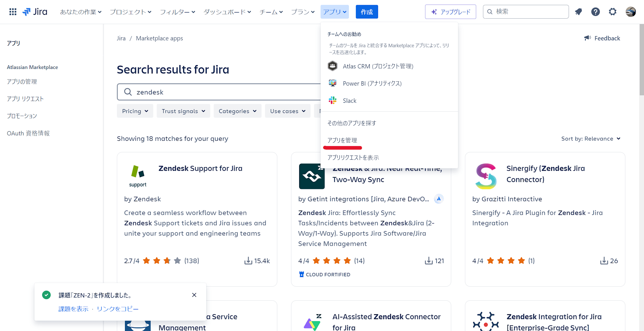The image size is (644, 331).
Task: Click the star rating on Zendesk Support card
Action: pyautogui.click(x=162, y=261)
